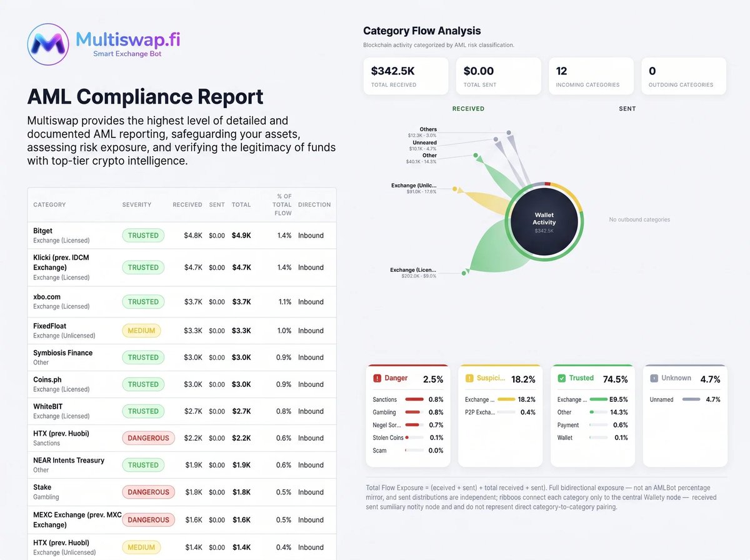This screenshot has width=750, height=560.
Task: Click the red Sanctions 0.8% bar
Action: coord(414,399)
